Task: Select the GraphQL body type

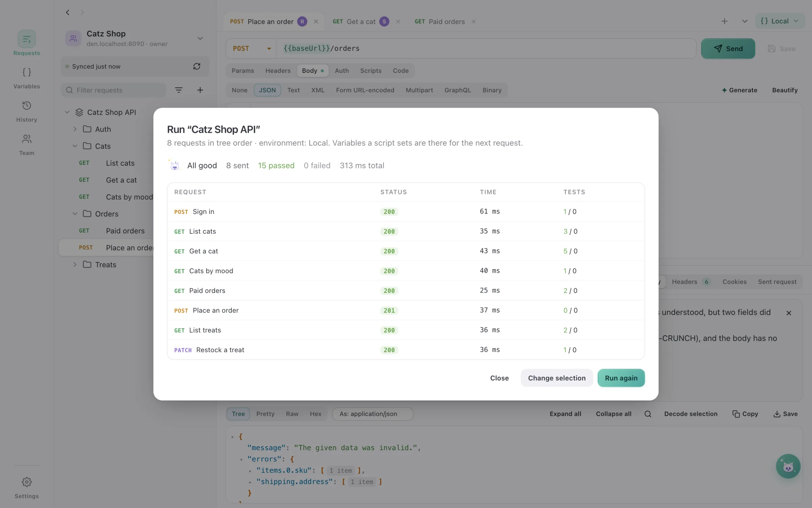Action: point(457,90)
